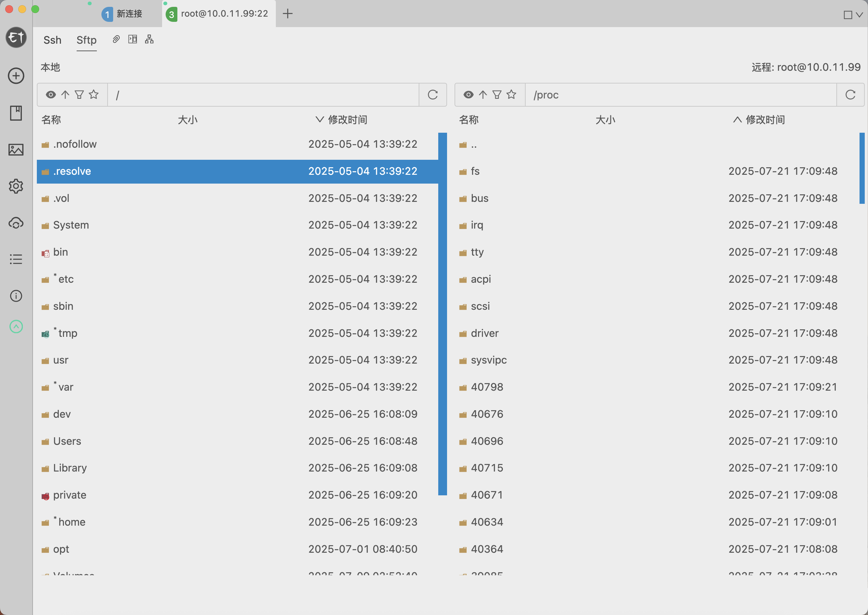Image resolution: width=868 pixels, height=615 pixels.
Task: Click the network tree icon in toolbar
Action: [149, 39]
